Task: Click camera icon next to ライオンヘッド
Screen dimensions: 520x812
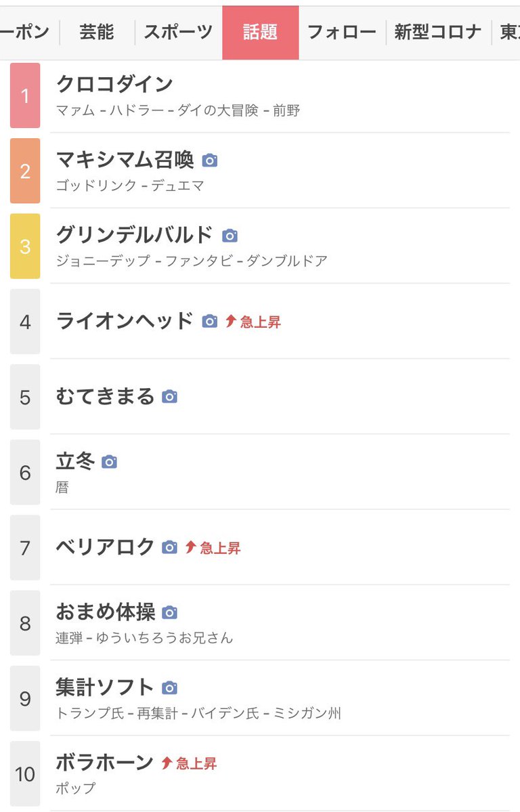Action: (x=210, y=322)
